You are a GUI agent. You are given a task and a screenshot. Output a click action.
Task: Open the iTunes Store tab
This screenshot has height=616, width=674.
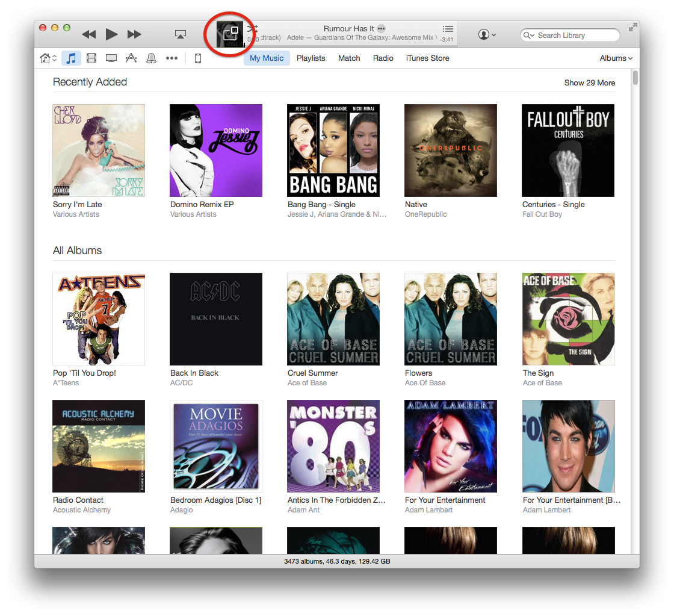428,58
